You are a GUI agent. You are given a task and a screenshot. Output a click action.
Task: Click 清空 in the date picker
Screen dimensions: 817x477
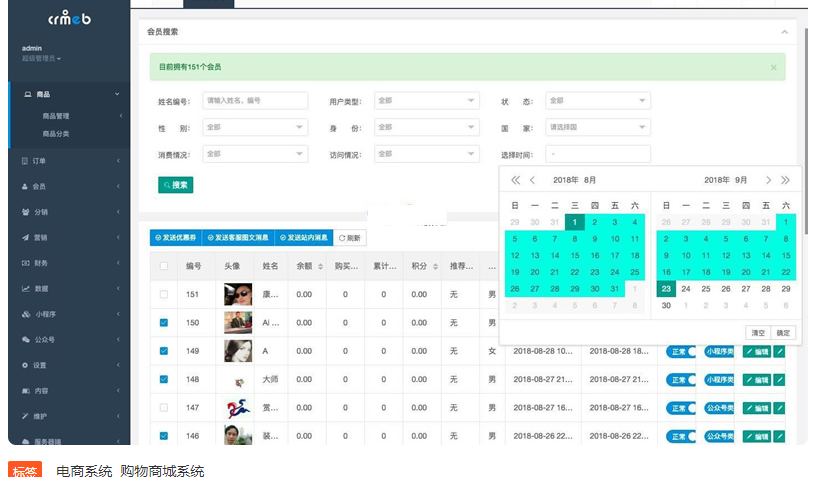(758, 333)
